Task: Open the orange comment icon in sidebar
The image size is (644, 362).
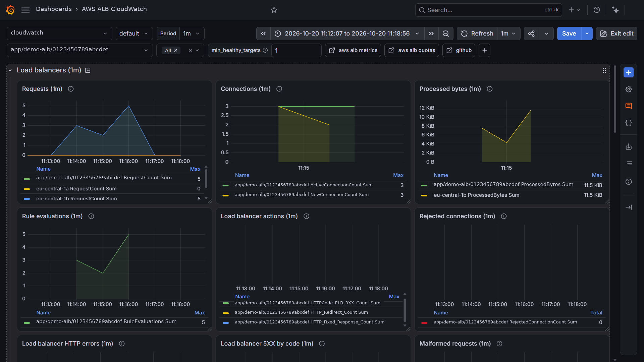Action: 629,106
